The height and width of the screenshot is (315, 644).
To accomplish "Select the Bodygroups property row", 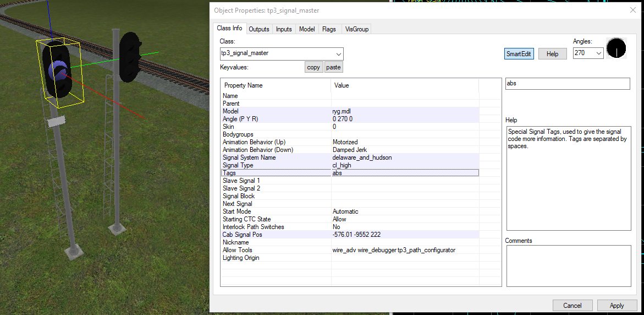I will coord(350,134).
